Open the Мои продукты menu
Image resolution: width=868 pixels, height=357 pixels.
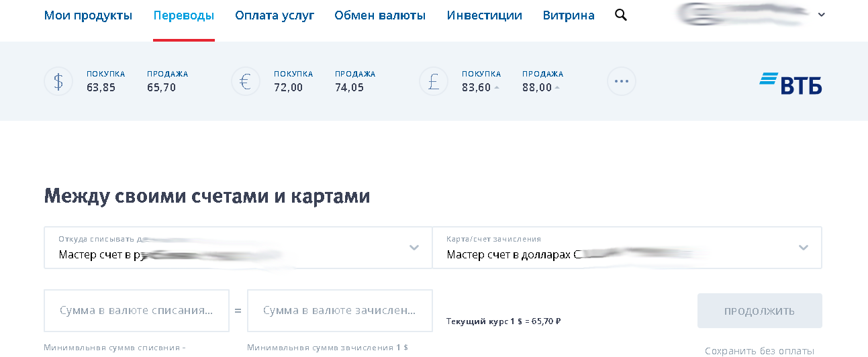click(88, 15)
